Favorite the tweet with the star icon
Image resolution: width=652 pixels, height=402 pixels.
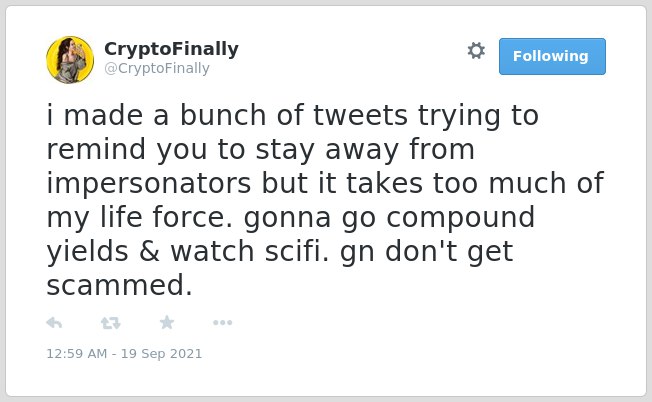pos(167,322)
